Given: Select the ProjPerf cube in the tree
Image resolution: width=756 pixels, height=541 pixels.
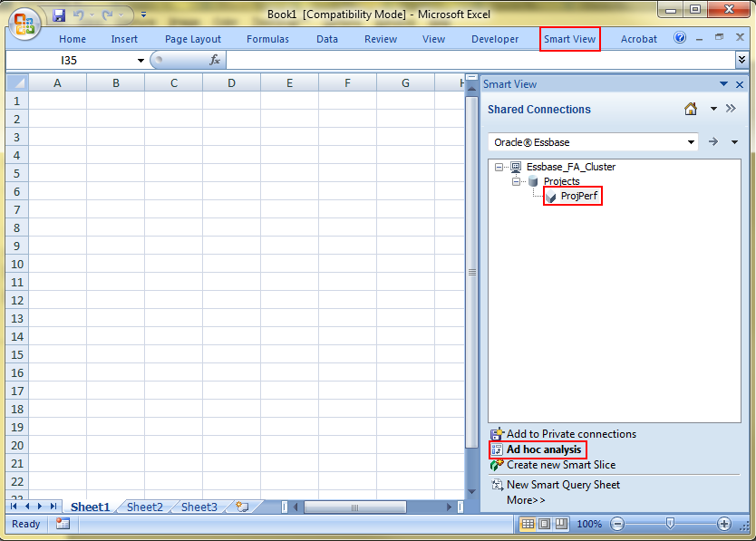Looking at the screenshot, I should [578, 196].
